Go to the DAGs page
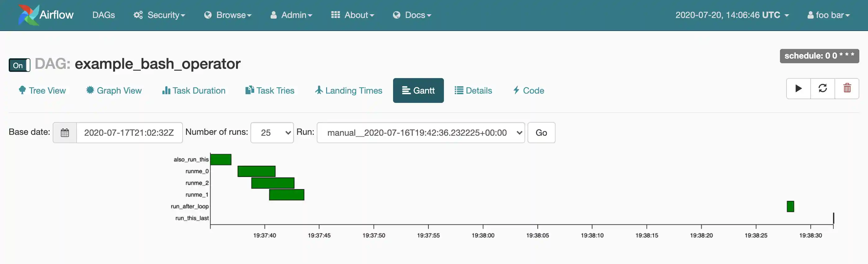Image resolution: width=868 pixels, height=264 pixels. pos(104,15)
